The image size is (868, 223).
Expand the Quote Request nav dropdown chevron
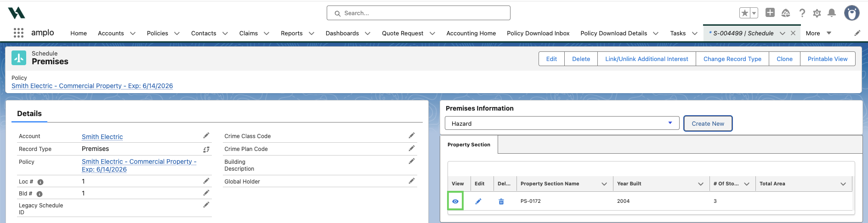[432, 33]
